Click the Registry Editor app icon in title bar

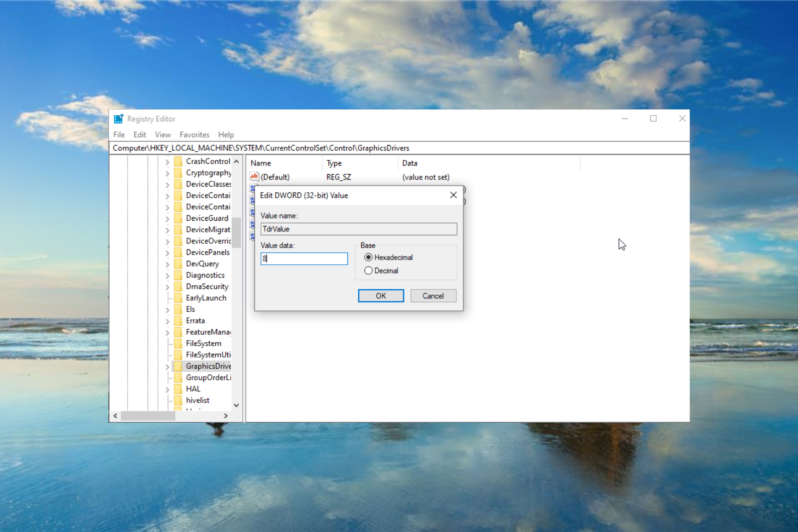tap(118, 119)
